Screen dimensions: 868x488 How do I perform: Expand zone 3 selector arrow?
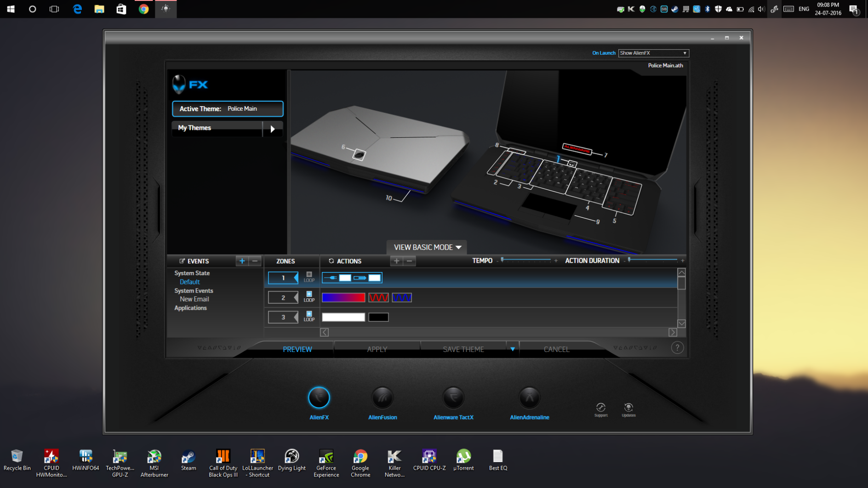296,318
